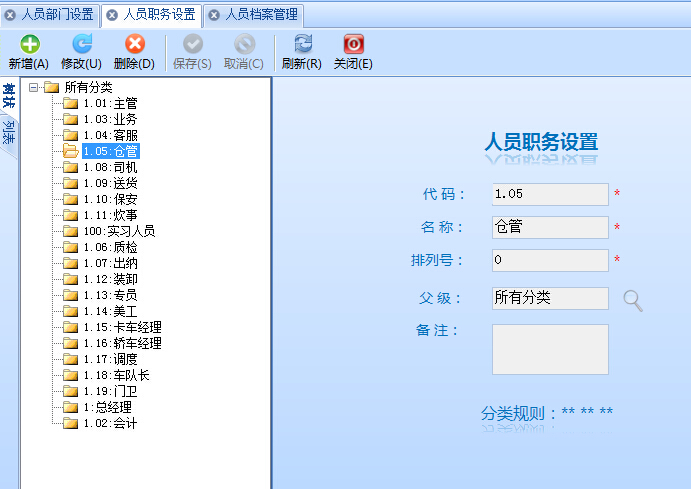
Task: Close the 人员职务设置 tab via its X
Action: click(112, 15)
